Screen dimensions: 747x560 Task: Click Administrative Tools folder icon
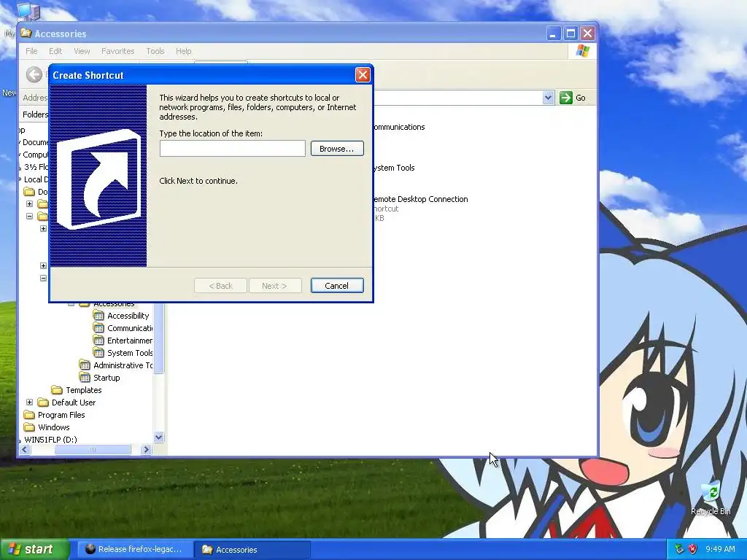(85, 365)
